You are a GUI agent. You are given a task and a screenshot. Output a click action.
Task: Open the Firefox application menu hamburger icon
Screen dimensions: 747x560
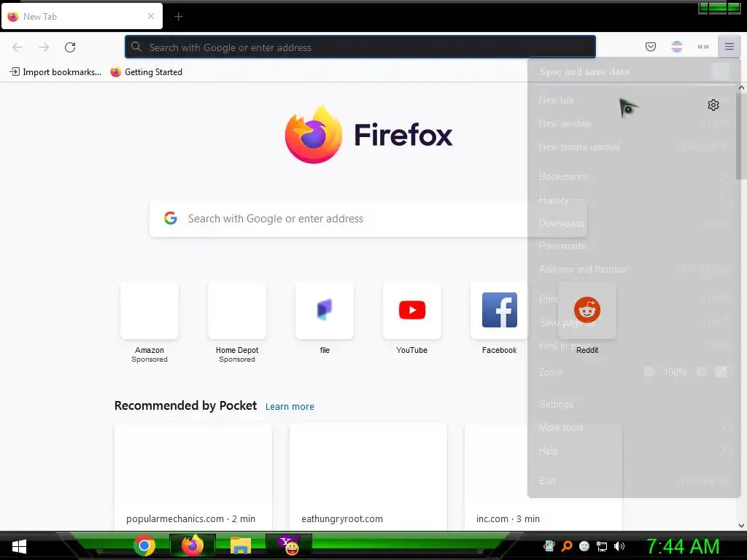coord(729,47)
